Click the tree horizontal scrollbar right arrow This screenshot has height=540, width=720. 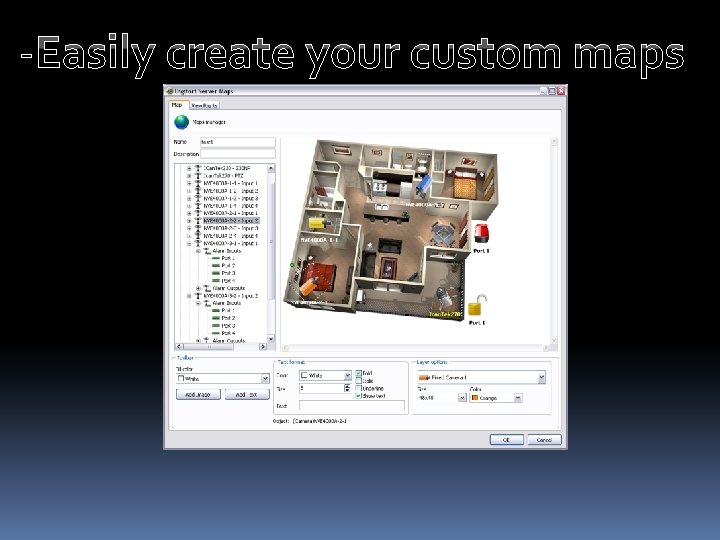point(263,347)
